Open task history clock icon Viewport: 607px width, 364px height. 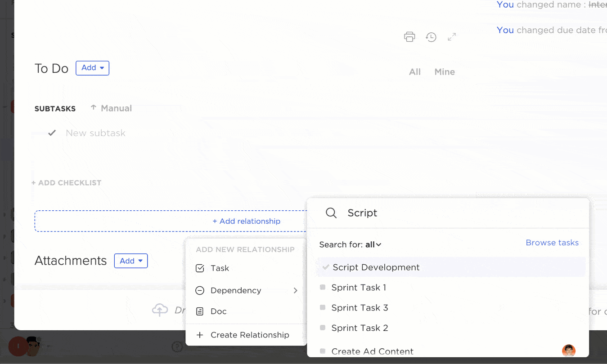pyautogui.click(x=431, y=37)
